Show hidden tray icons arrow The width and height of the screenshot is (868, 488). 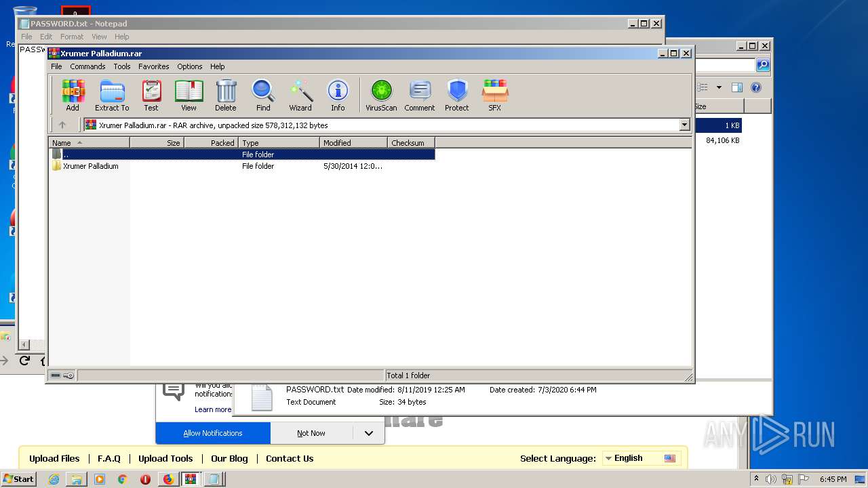point(756,479)
